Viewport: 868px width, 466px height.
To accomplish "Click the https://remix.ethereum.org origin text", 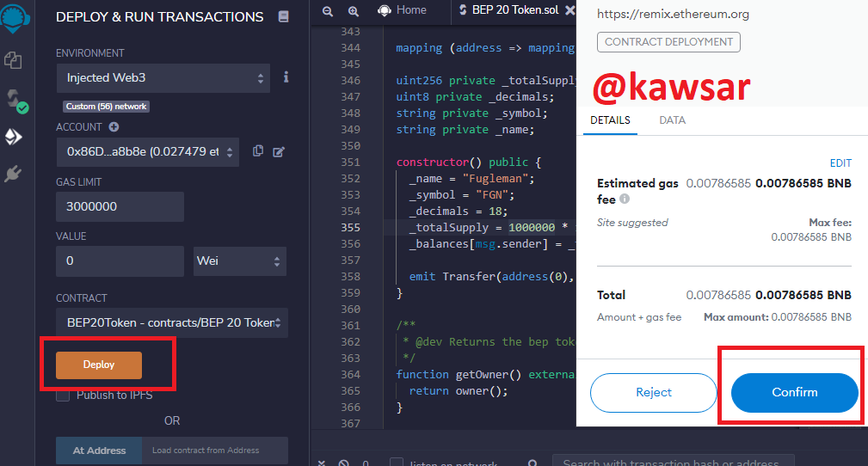I will [673, 15].
